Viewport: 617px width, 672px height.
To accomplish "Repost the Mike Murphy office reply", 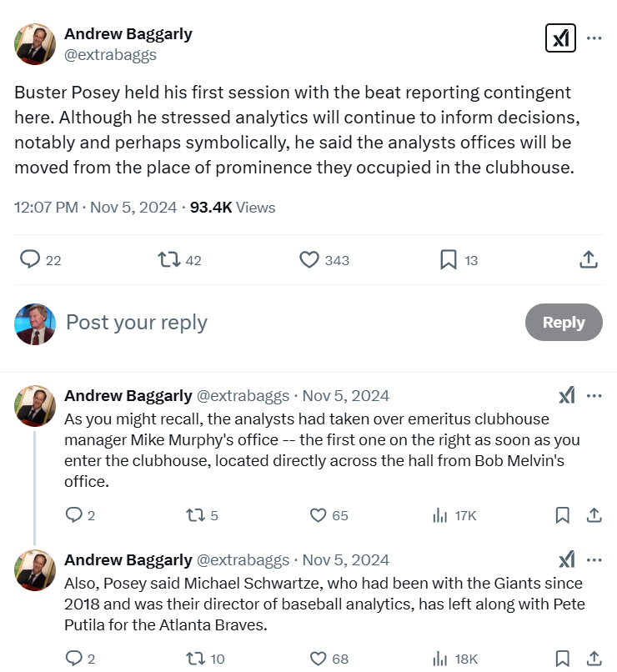I will pyautogui.click(x=193, y=515).
